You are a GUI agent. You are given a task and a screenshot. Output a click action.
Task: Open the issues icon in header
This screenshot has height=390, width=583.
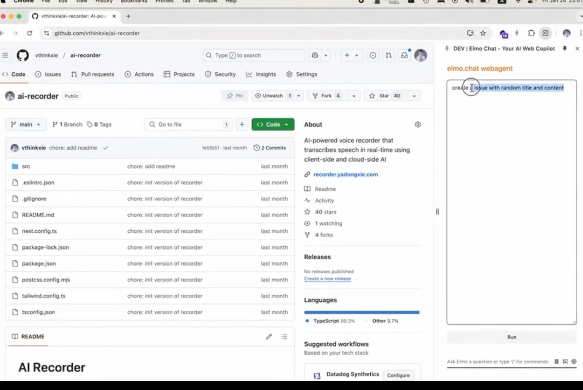[x=373, y=55]
